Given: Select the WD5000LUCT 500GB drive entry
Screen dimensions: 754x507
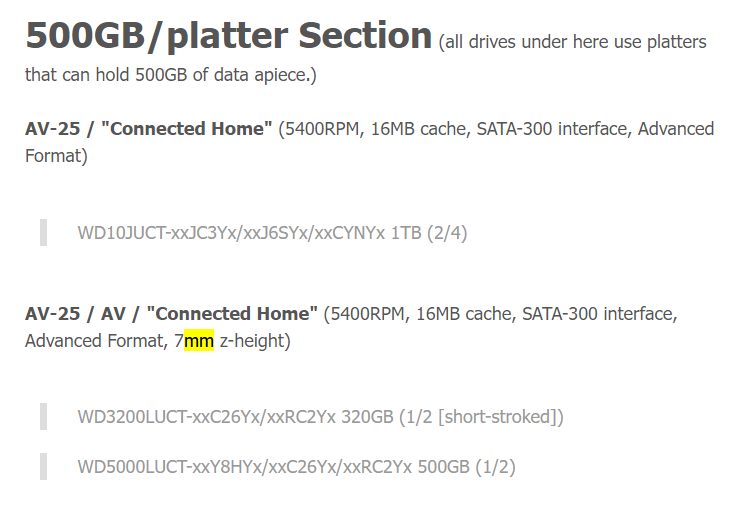Looking at the screenshot, I should tap(296, 467).
